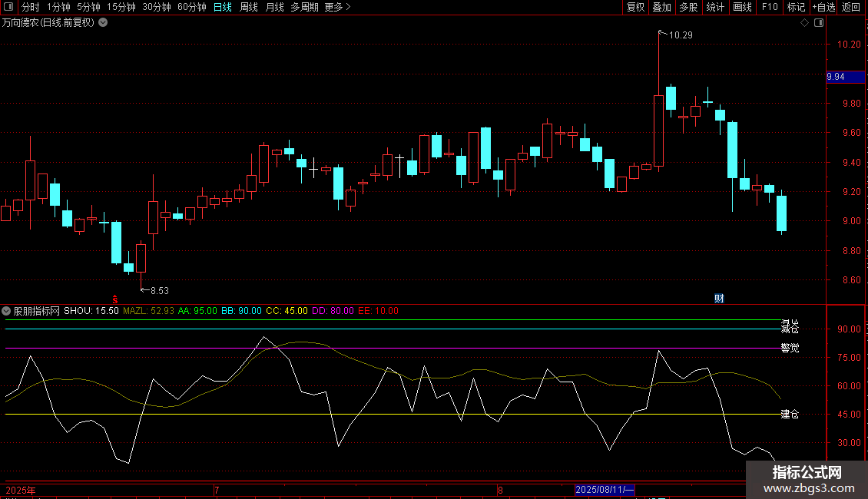Click the 8.53 low price label
Screen dimensions: 868x499
point(160,290)
